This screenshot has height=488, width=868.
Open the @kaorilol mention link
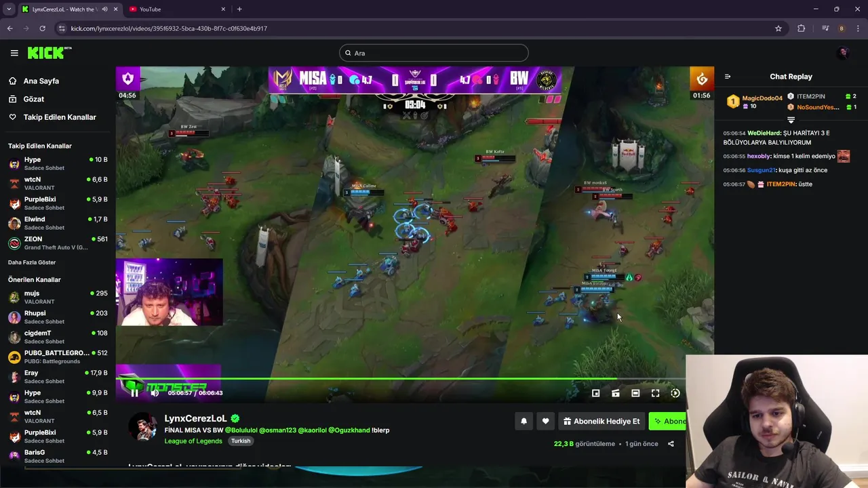[x=312, y=430]
